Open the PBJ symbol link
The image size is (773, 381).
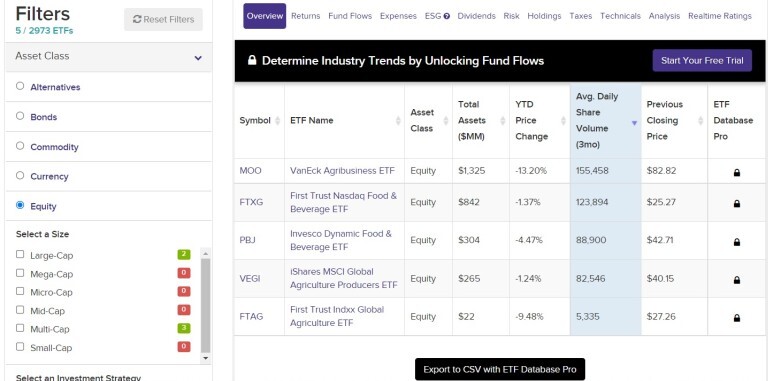pyautogui.click(x=247, y=240)
